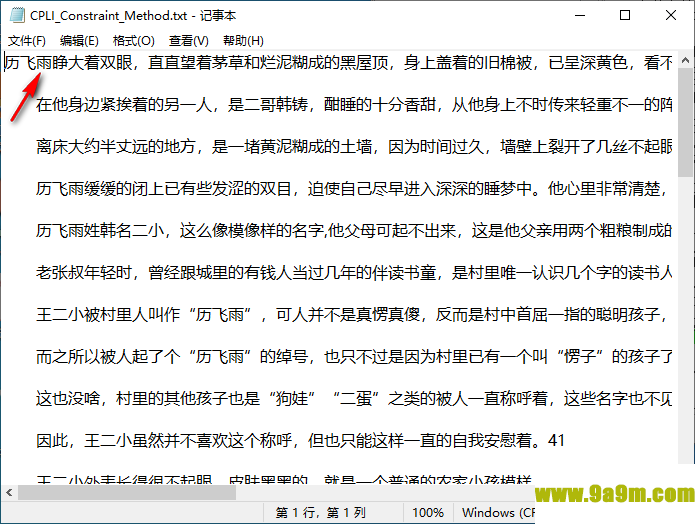This screenshot has width=695, height=524.
Task: Click line starting 这也没啥
Action: pyautogui.click(x=354, y=399)
